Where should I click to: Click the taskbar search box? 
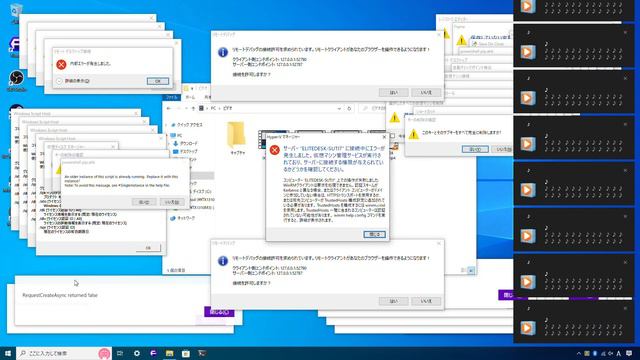pos(64,353)
